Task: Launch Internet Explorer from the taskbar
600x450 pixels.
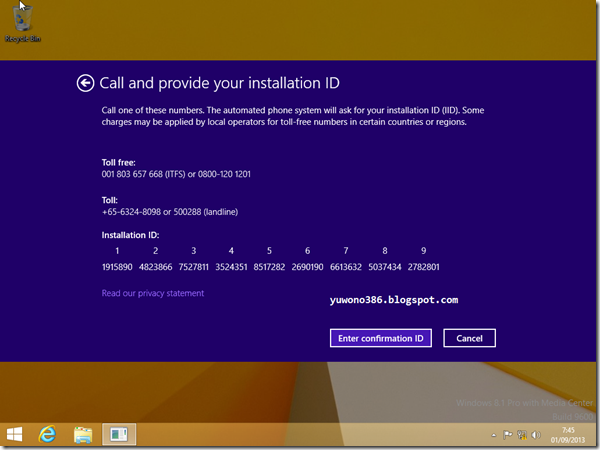Action: pyautogui.click(x=47, y=434)
